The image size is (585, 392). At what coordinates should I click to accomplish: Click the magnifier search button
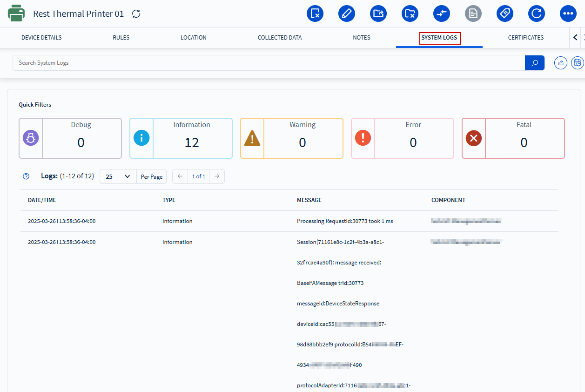[535, 63]
